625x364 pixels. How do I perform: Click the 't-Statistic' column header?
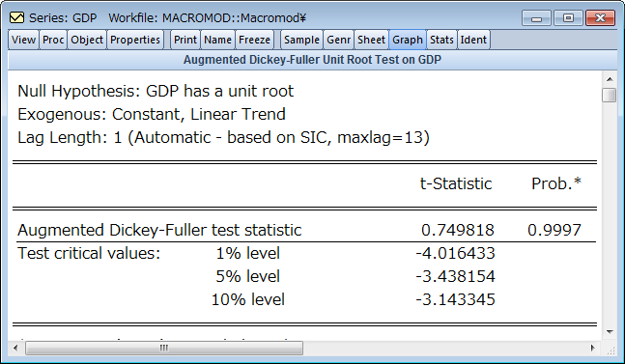(456, 184)
